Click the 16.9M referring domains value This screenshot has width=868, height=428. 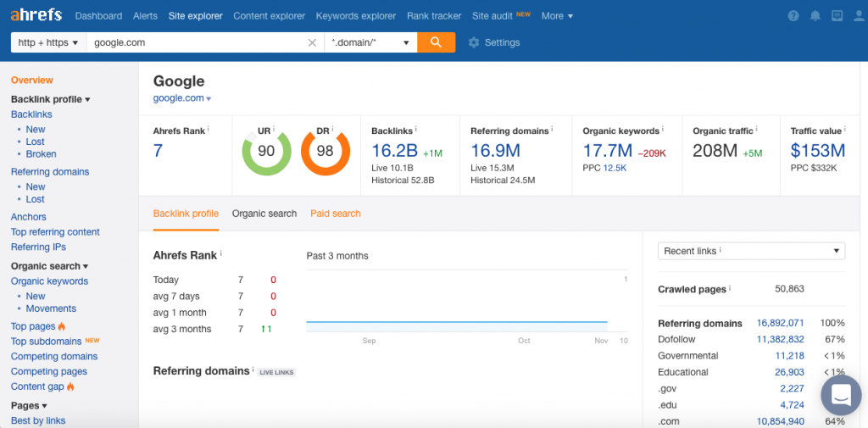[x=495, y=151]
